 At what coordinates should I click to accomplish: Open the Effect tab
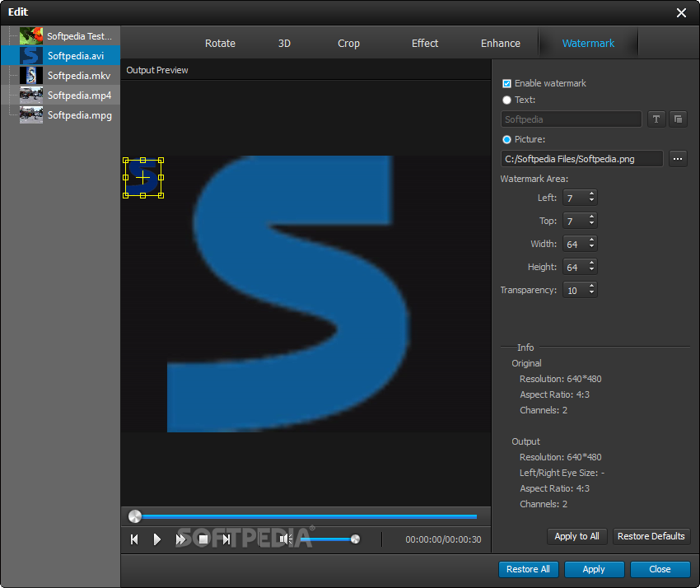coord(425,44)
